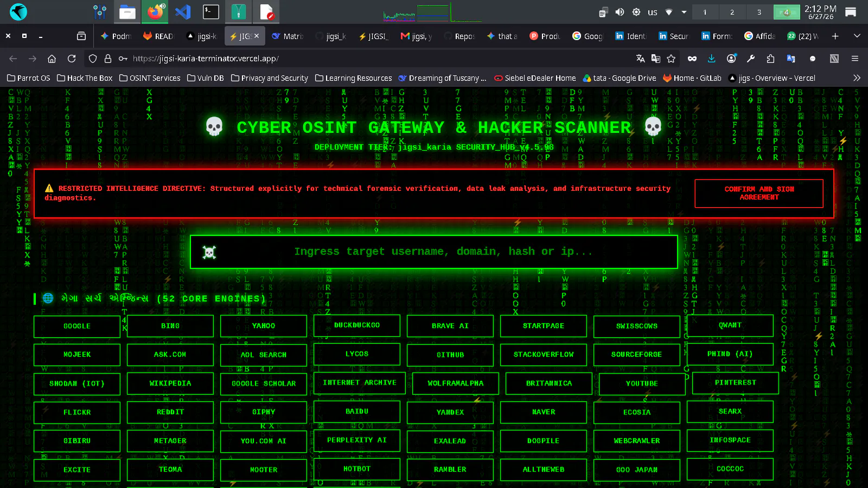This screenshot has width=868, height=488.
Task: Open the wrench developer tools icon
Action: [x=751, y=59]
